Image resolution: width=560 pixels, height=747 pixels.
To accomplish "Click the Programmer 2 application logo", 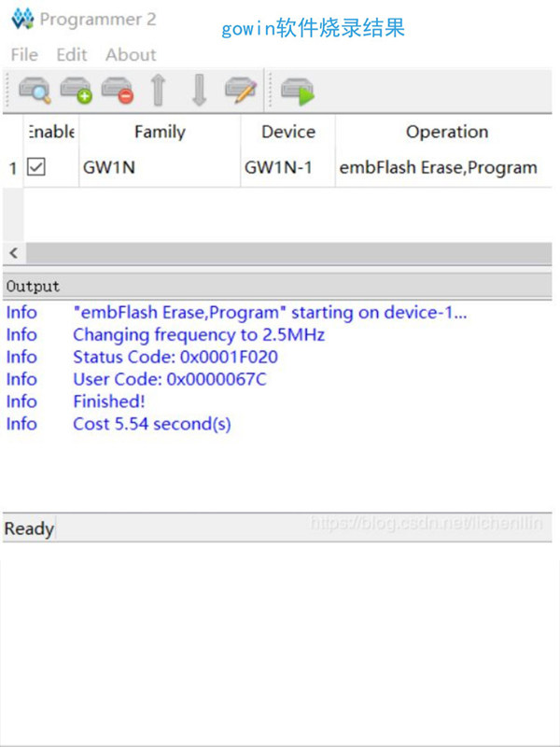I will click(x=22, y=19).
